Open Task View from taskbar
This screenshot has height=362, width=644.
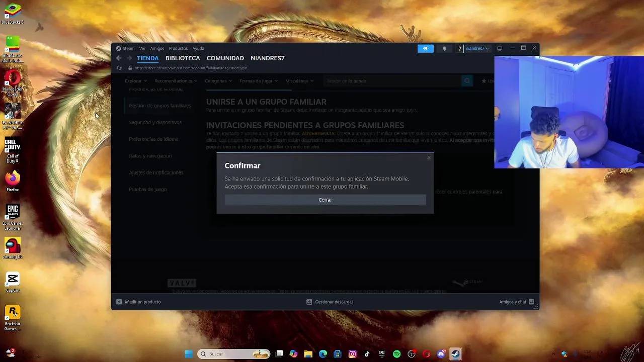point(279,354)
